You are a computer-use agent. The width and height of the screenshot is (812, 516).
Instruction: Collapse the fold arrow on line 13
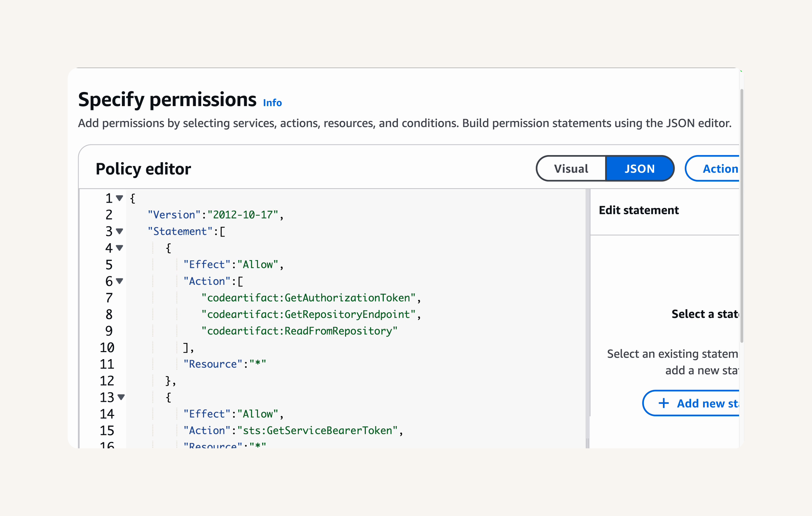(x=121, y=397)
